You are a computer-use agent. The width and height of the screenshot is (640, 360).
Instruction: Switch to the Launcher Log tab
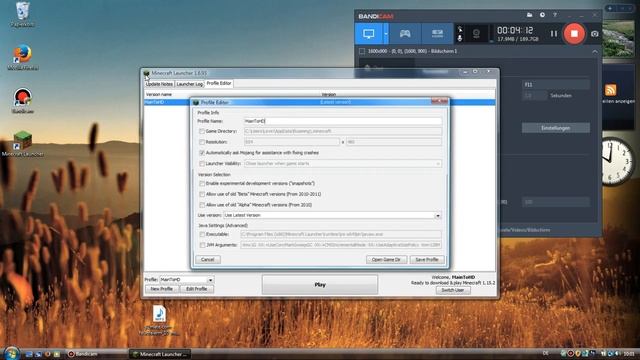click(189, 84)
